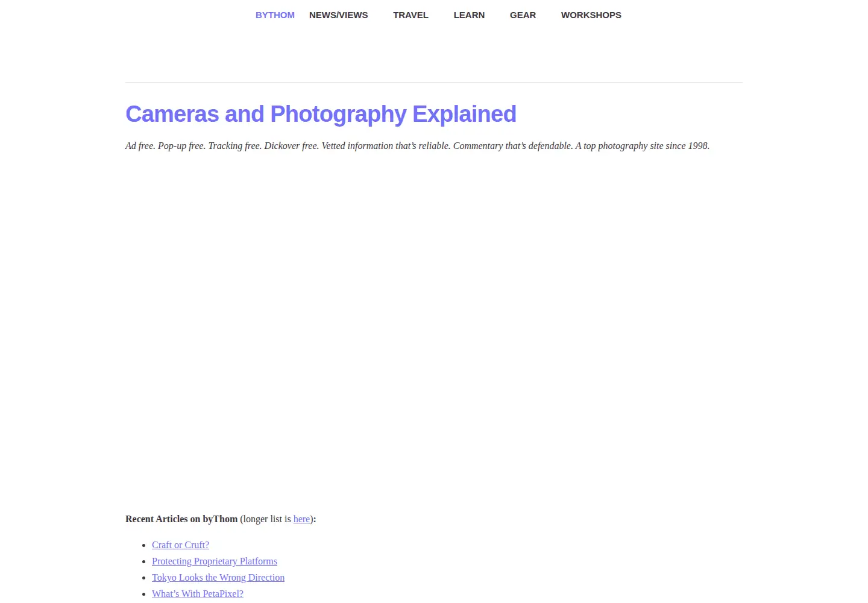The width and height of the screenshot is (868, 603).
Task: Open the NEWS/VIEWS menu
Action: 338,15
